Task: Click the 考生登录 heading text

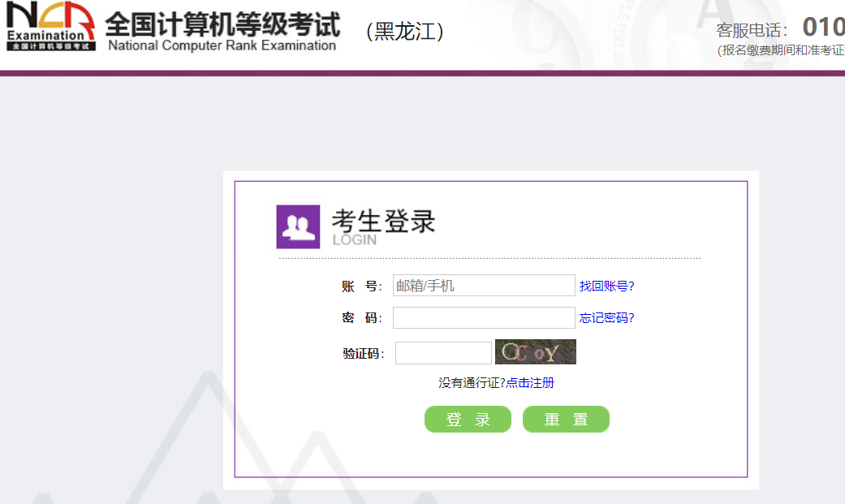Action: tap(383, 221)
